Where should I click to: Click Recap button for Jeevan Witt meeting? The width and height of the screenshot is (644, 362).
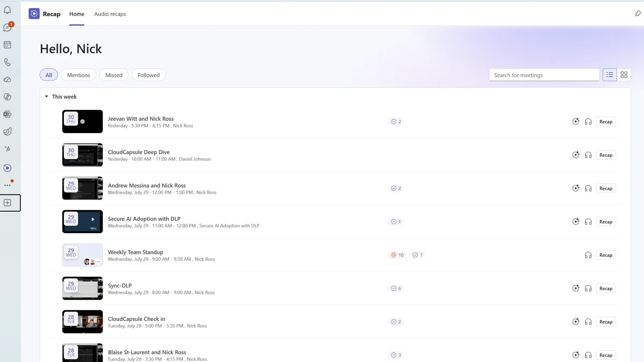tap(606, 122)
